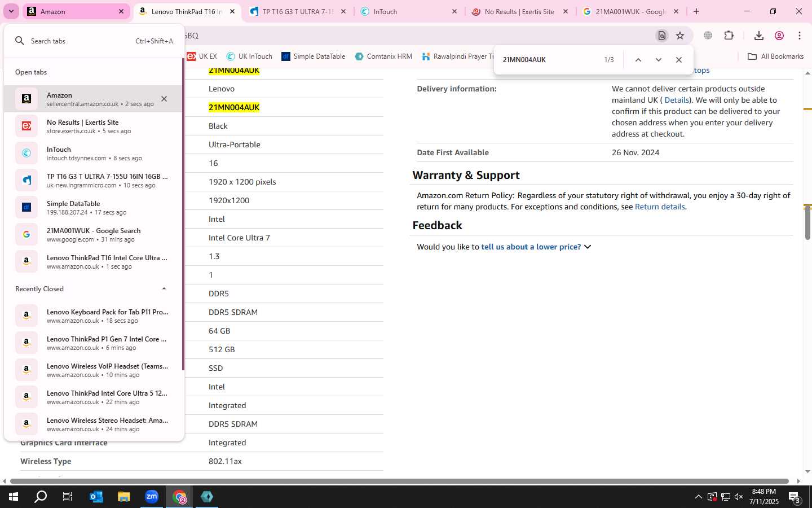Open Windows taskbar search
Viewport: 812px width, 508px height.
(41, 497)
